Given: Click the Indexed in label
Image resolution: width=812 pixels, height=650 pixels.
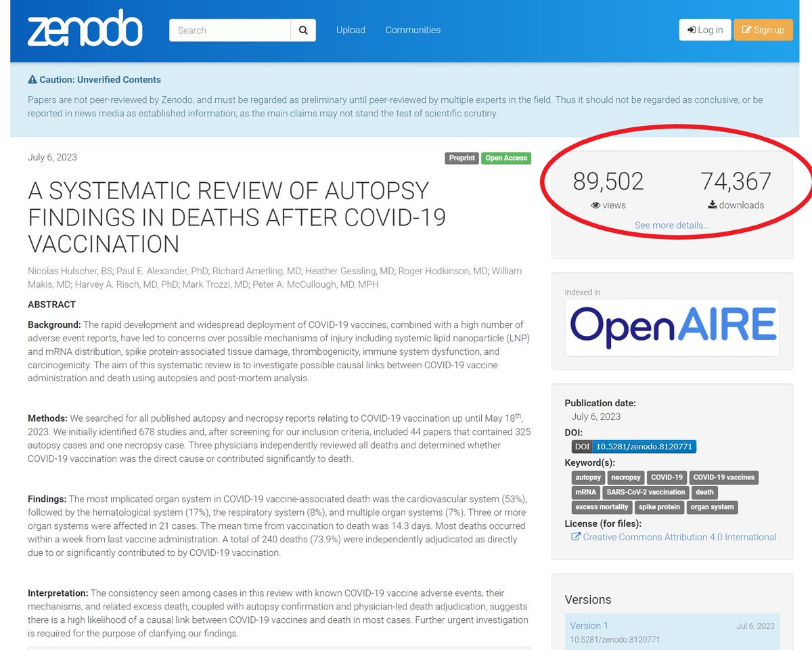Looking at the screenshot, I should 582,292.
